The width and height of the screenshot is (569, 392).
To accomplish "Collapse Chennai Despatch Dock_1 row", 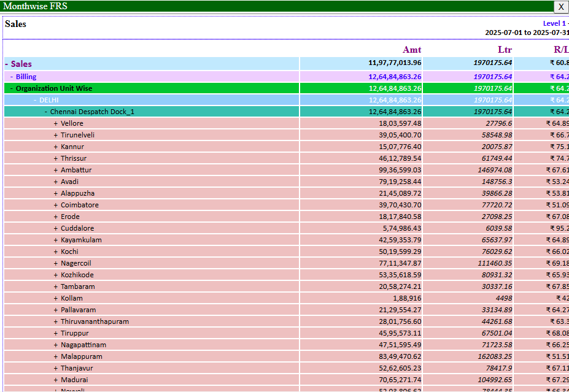I will click(45, 112).
